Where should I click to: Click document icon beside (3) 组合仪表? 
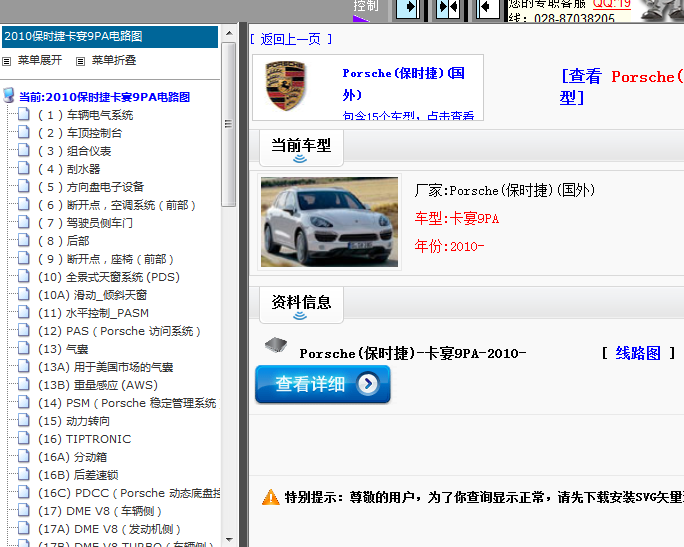pyautogui.click(x=24, y=150)
